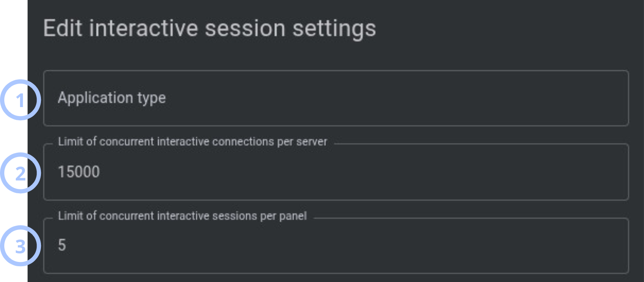
Task: Click the connections per server label
Action: [193, 142]
